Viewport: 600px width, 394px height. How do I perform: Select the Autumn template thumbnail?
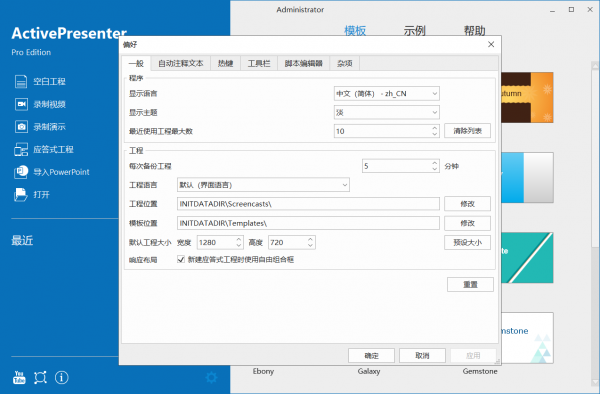[527, 98]
